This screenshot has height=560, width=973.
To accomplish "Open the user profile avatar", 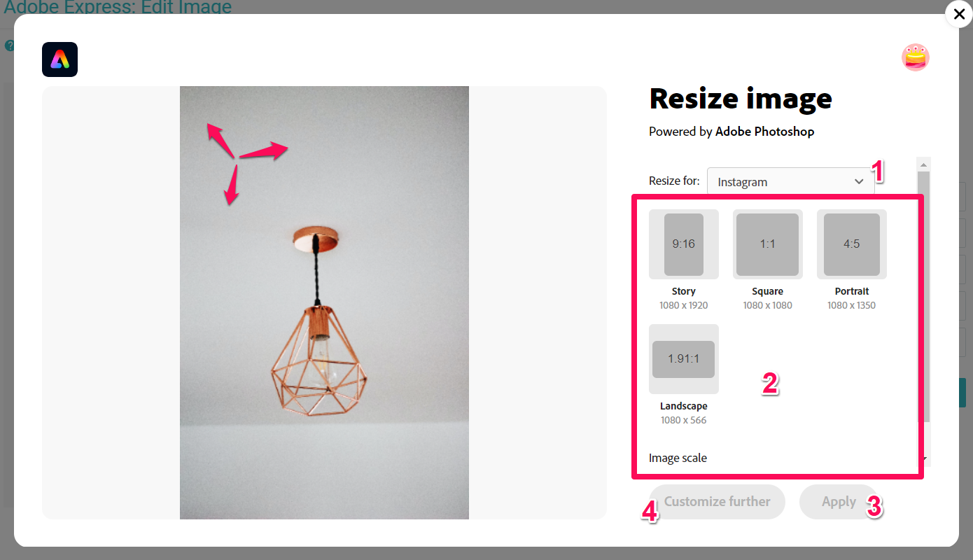I will (x=916, y=57).
